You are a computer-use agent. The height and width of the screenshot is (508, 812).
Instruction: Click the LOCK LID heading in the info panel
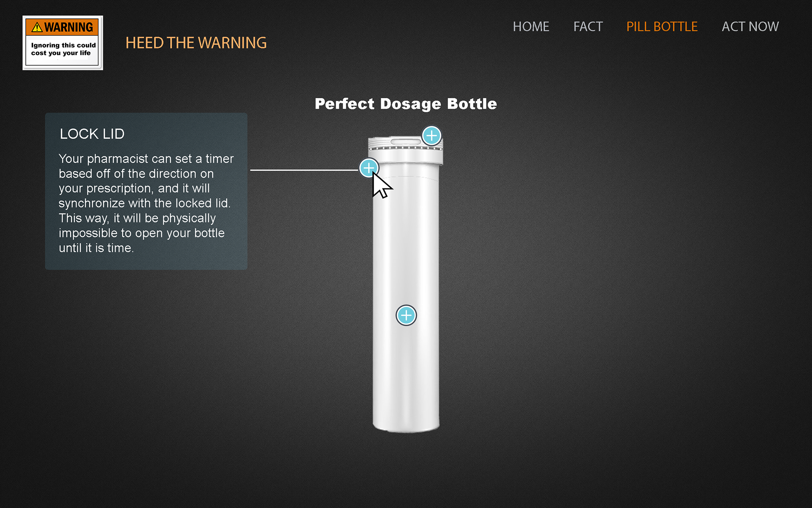(92, 134)
